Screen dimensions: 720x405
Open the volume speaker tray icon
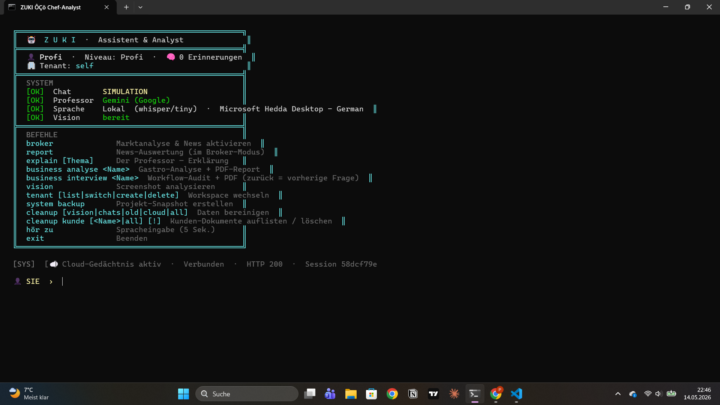pyautogui.click(x=658, y=394)
